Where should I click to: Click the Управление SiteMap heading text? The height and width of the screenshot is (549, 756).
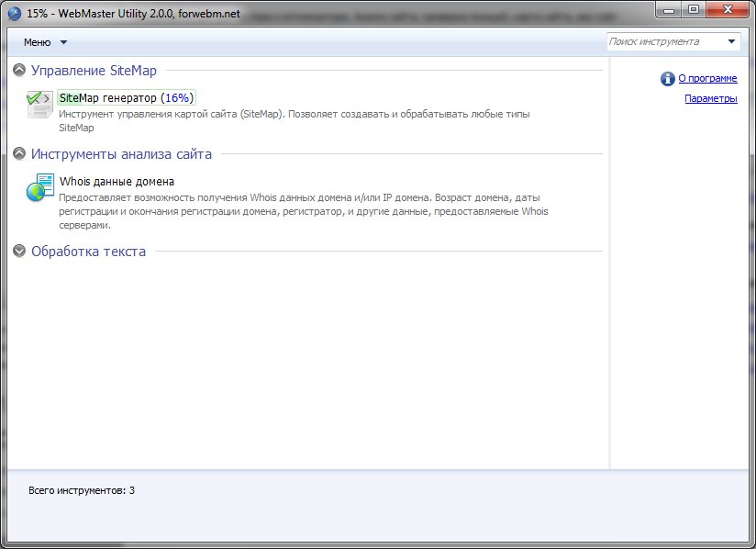[x=94, y=71]
